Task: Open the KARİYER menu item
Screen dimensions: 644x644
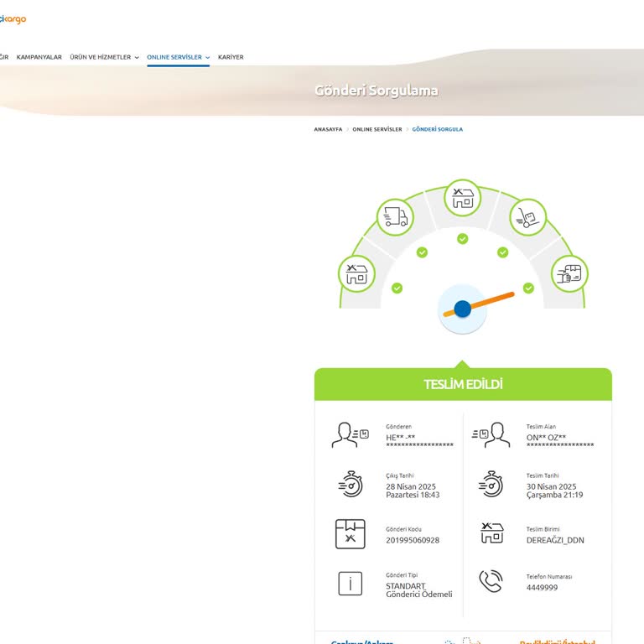Action: pyautogui.click(x=231, y=57)
